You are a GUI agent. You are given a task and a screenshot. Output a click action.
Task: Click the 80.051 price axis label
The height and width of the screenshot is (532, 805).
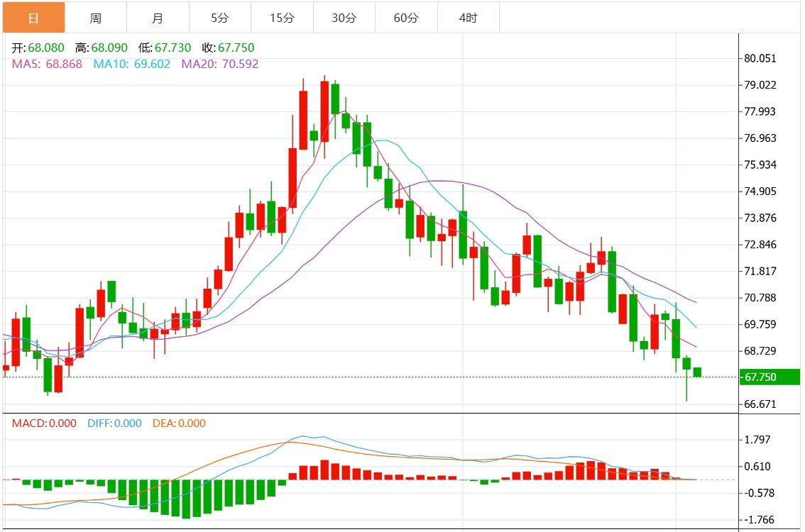(760, 58)
